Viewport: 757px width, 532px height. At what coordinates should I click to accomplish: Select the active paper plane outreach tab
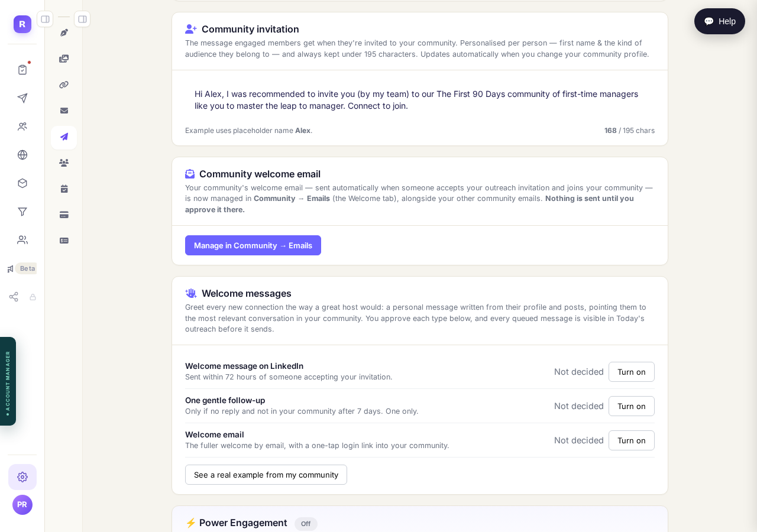tap(64, 137)
